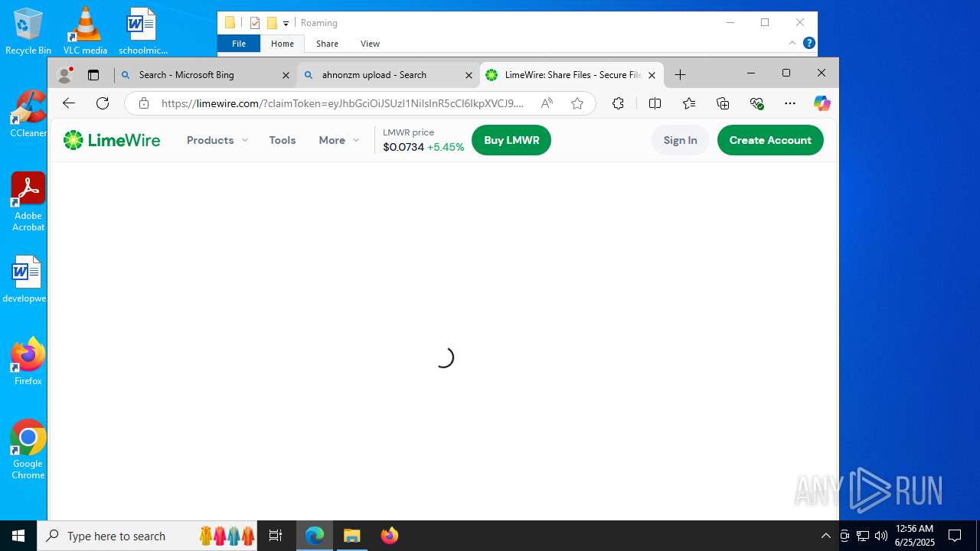Open Favorites list icon
Screen dimensions: 980x551
tap(689, 103)
